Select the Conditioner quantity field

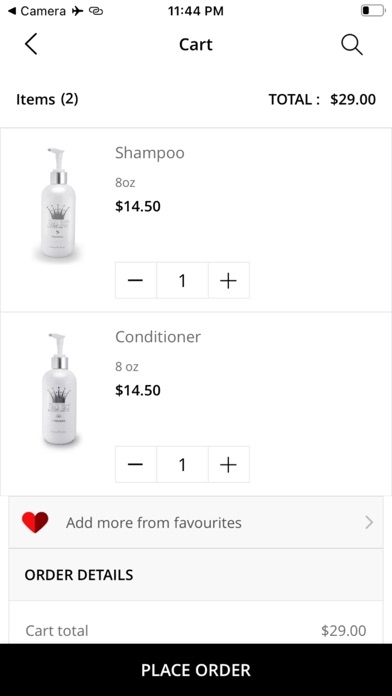point(182,464)
